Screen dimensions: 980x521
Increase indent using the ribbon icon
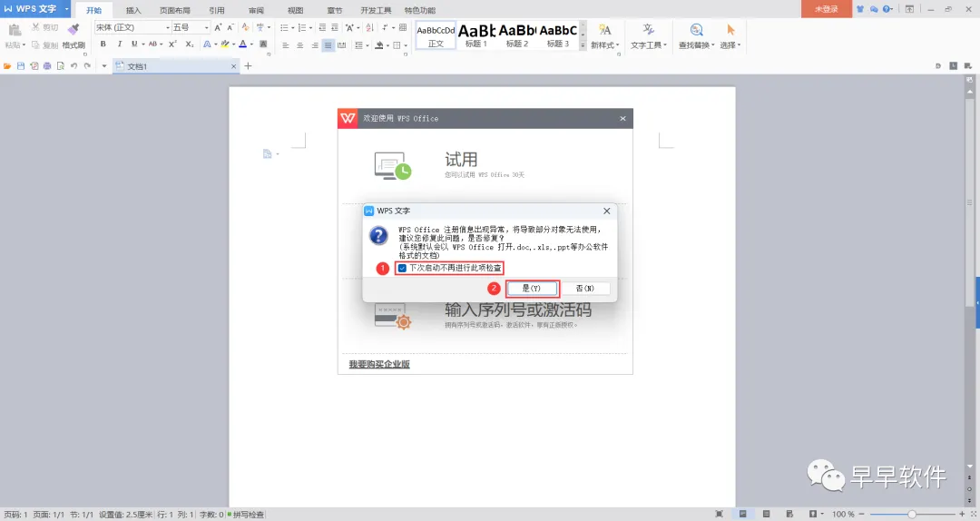point(335,27)
